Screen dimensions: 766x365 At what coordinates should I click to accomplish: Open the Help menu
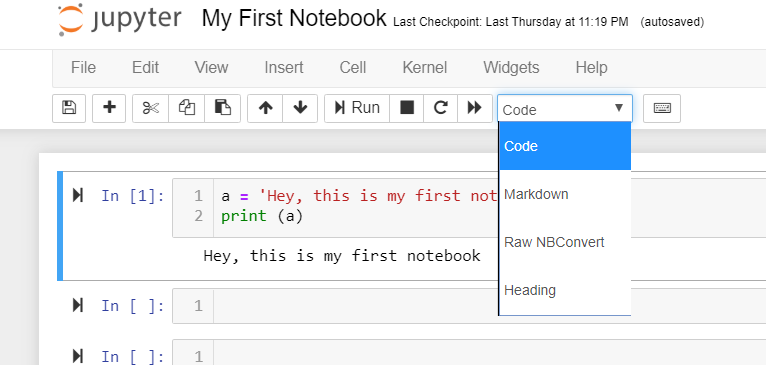coord(592,67)
